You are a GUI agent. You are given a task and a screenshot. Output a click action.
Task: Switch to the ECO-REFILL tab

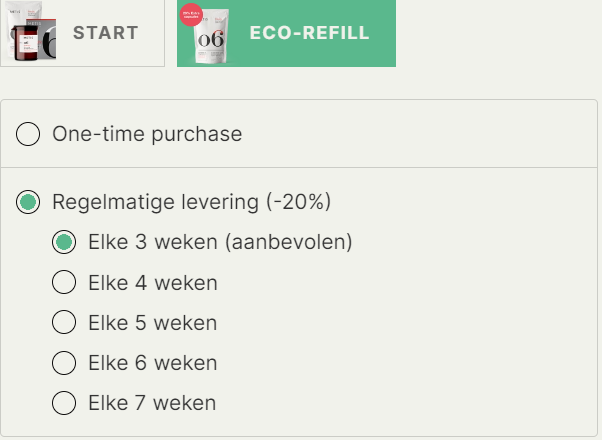click(x=286, y=33)
